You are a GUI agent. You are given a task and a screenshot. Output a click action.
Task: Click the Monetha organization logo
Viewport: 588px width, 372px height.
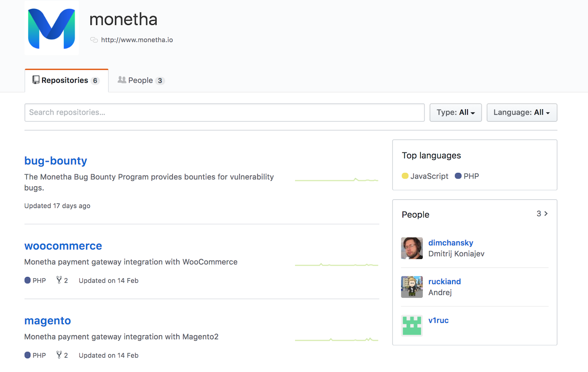pyautogui.click(x=51, y=28)
